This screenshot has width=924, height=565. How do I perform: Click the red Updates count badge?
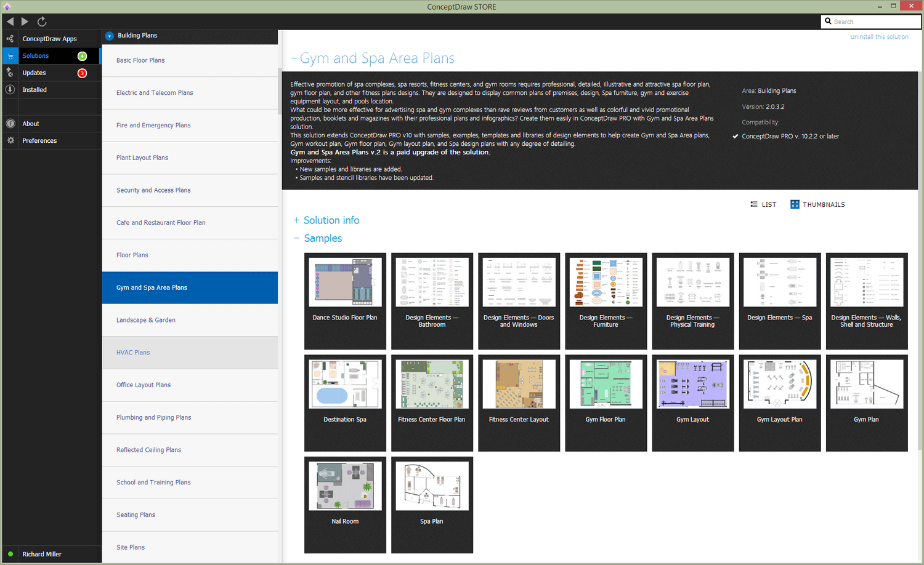(x=82, y=73)
